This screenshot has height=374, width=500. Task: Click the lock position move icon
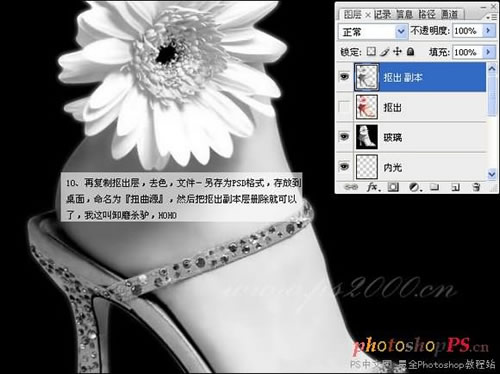(x=397, y=51)
